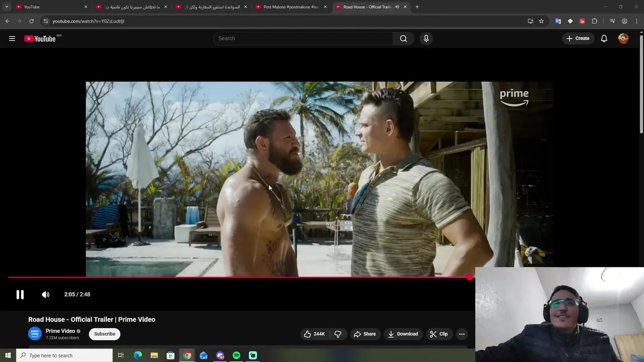Open the Prime Video channel avatar
This screenshot has height=362, width=644.
tap(35, 334)
